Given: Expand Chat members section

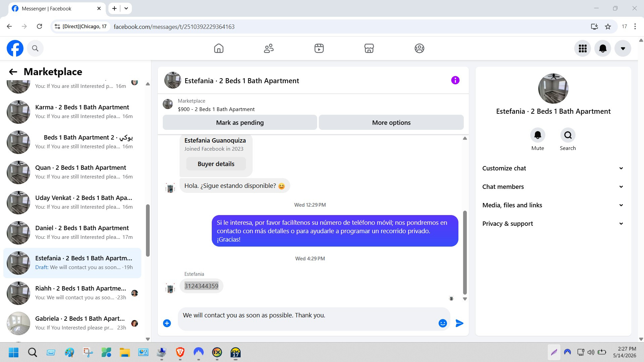Looking at the screenshot, I should (x=553, y=187).
